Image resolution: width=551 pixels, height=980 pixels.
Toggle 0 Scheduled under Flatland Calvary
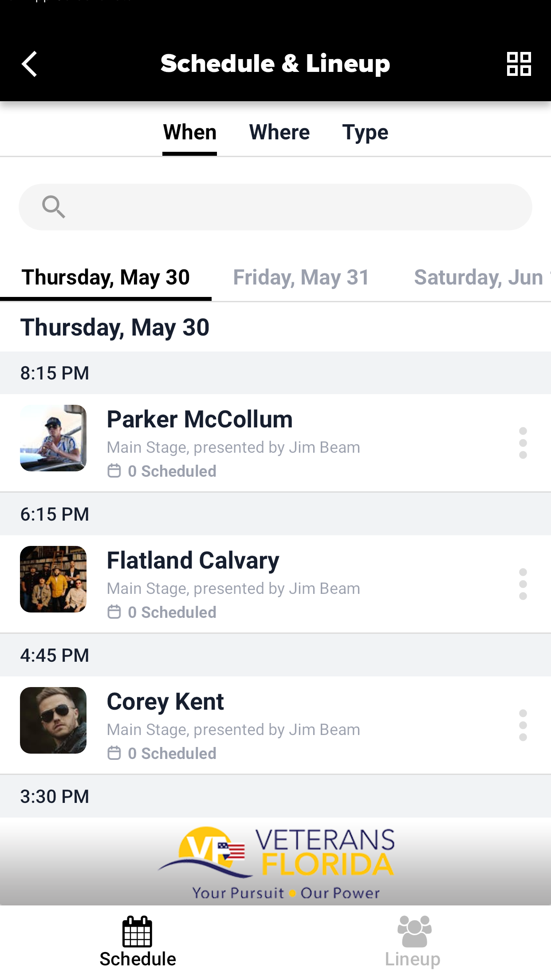point(162,612)
